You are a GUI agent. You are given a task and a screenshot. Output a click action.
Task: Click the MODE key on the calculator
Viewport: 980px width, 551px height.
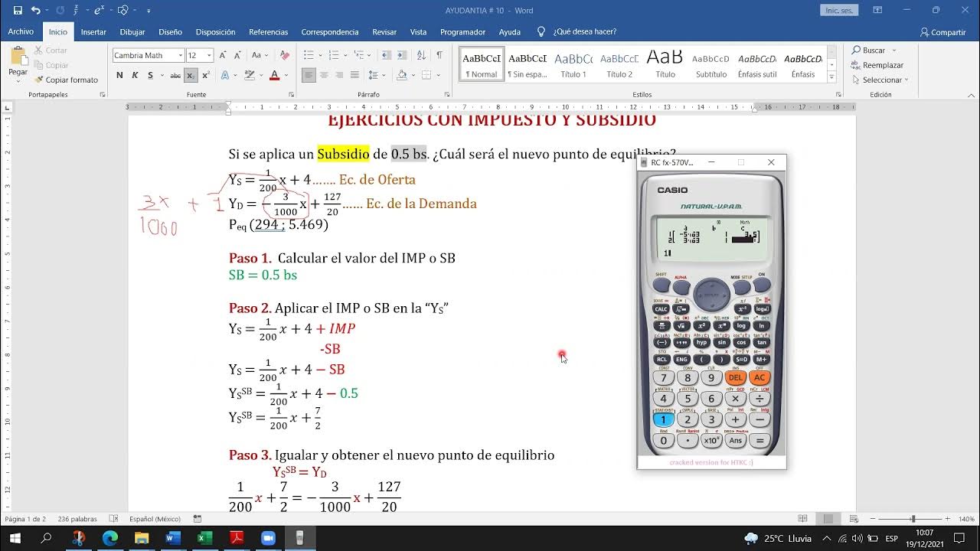pyautogui.click(x=740, y=287)
